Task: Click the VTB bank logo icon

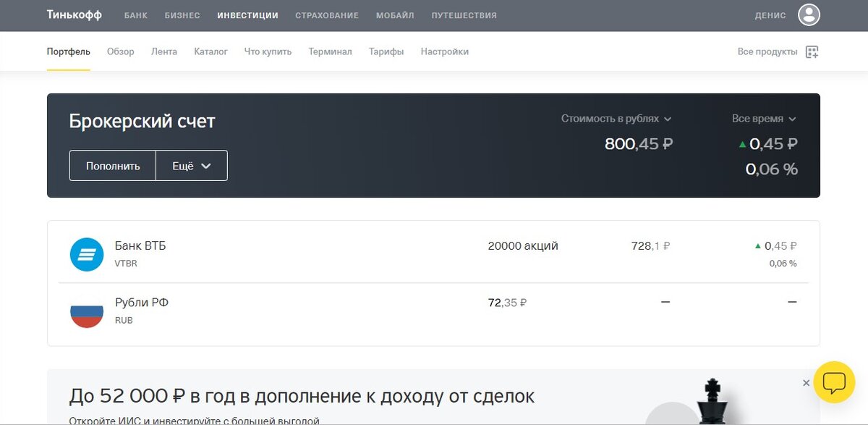Action: coord(87,254)
